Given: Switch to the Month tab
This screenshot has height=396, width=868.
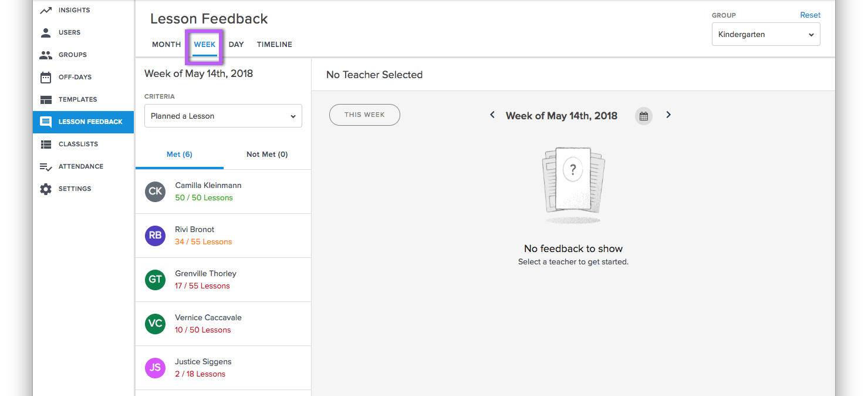Looking at the screenshot, I should click(x=166, y=45).
